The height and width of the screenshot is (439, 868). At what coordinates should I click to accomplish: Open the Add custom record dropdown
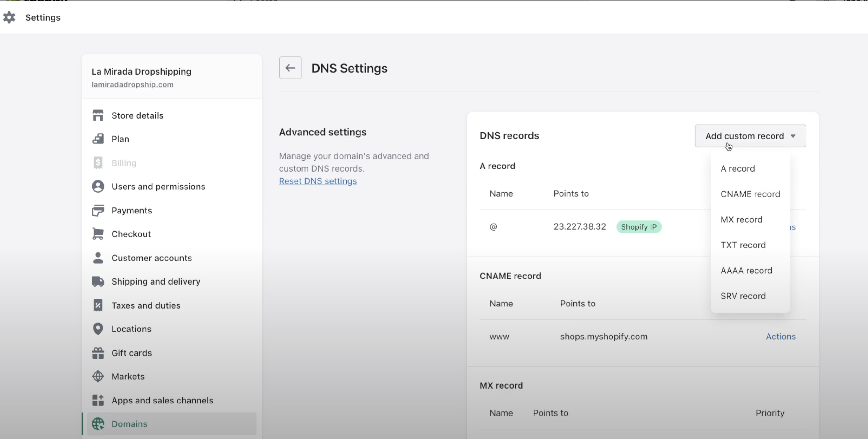(750, 136)
